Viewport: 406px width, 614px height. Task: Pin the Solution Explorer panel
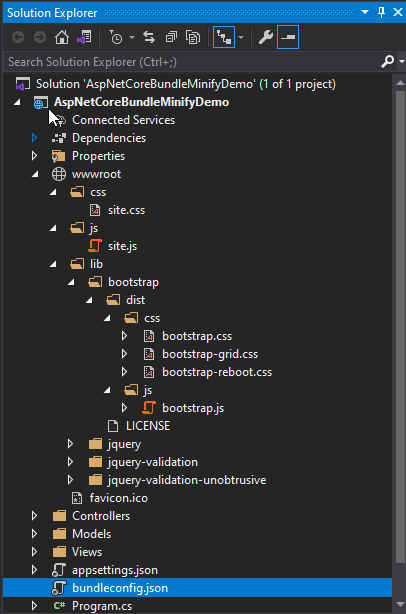coord(381,12)
